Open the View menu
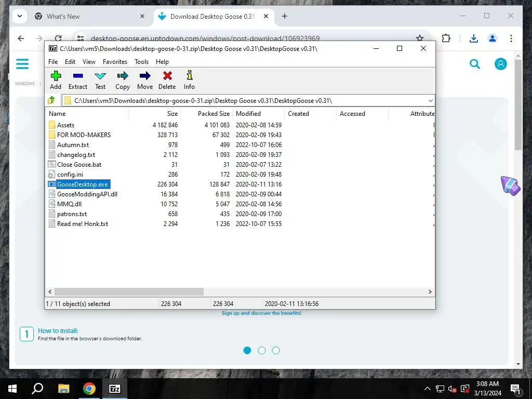Image resolution: width=532 pixels, height=399 pixels. pyautogui.click(x=89, y=62)
